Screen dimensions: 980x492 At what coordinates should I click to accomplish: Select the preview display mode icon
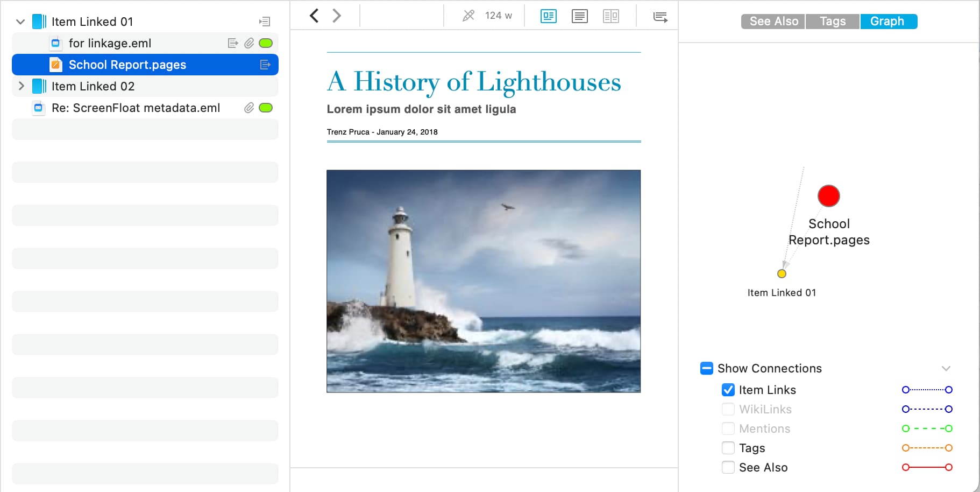548,16
